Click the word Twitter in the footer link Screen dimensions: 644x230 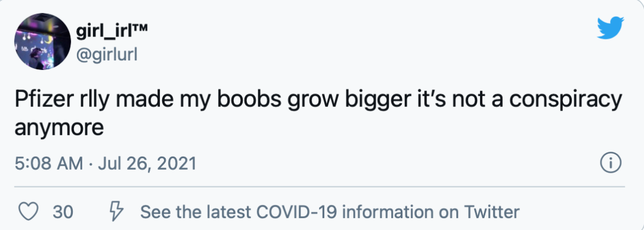pos(492,212)
